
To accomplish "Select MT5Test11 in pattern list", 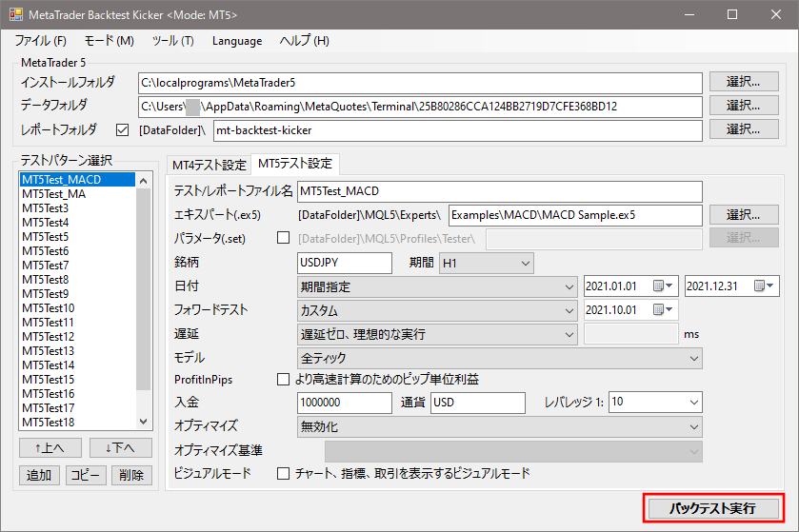I will pyautogui.click(x=77, y=323).
